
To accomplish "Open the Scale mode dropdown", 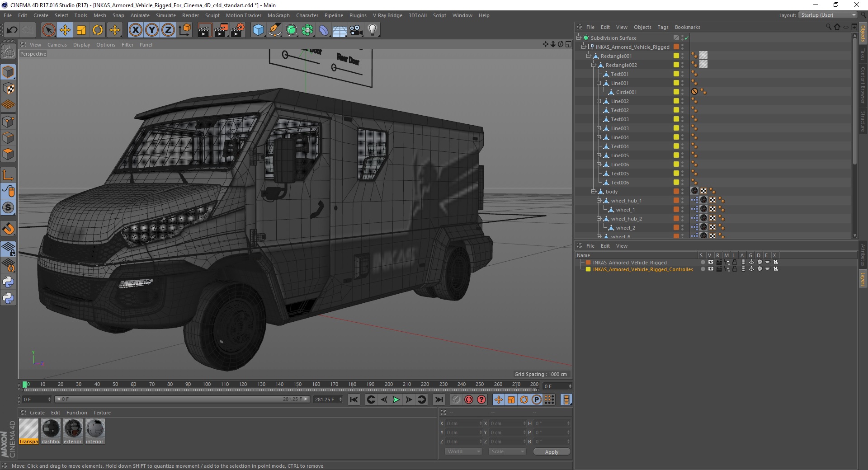I will 507,451.
